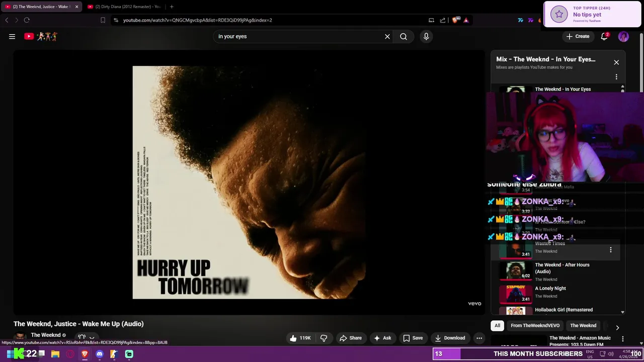Close the Mix playlist panel
Screen dimensions: 644x362
(616, 62)
